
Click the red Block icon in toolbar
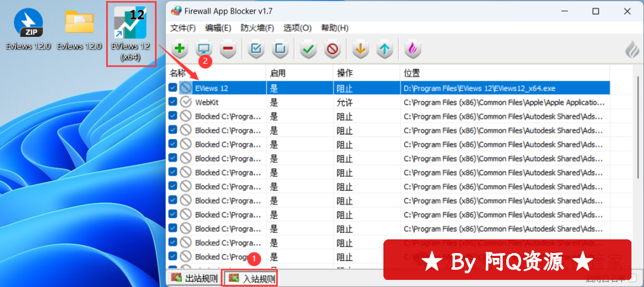[x=332, y=50]
